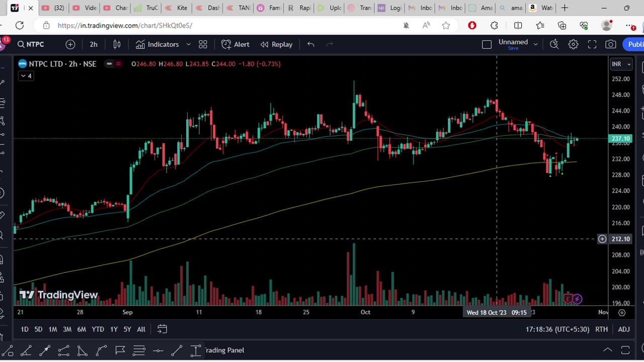Viewport: 644px width, 362px height.
Task: Open the Indicators dialog
Action: pyautogui.click(x=157, y=44)
